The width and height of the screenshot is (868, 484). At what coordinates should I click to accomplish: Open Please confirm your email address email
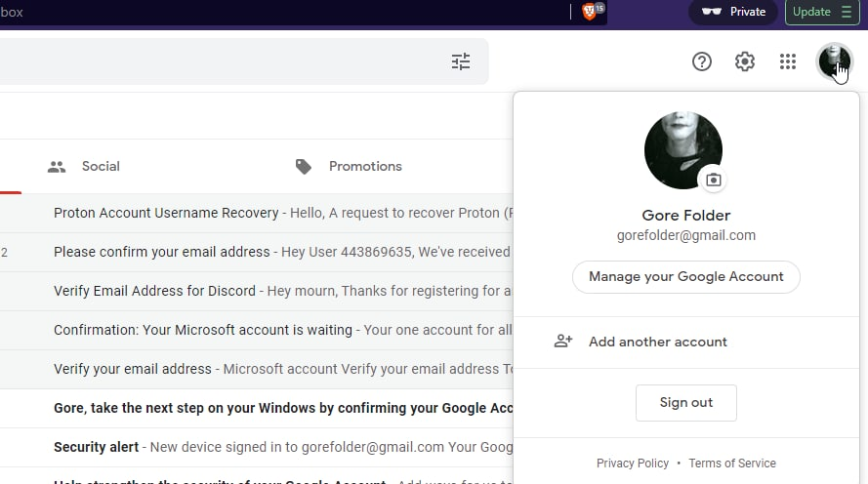257,252
